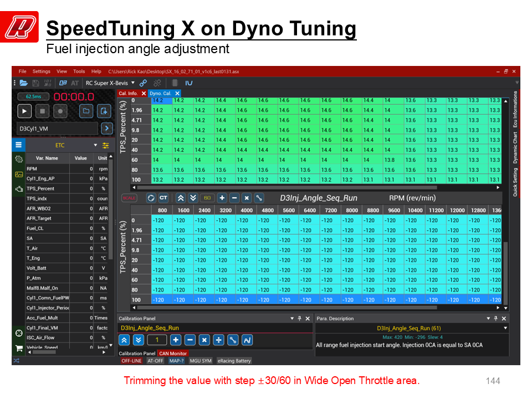Click the arrow button beside D3Cyl1_VM
Image resolution: width=532 pixels, height=399 pixels.
(x=107, y=128)
